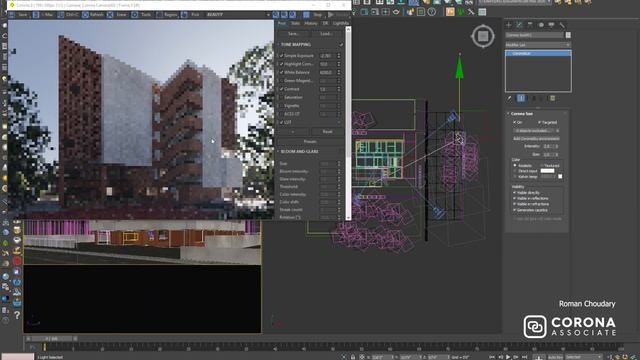Click the Simple Exposure value field
Image resolution: width=640 pixels, height=360 pixels.
point(327,56)
